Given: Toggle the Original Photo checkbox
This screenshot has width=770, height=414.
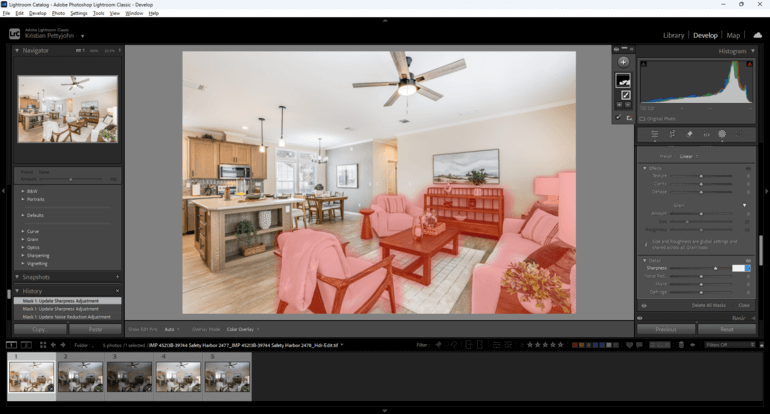Looking at the screenshot, I should coord(643,118).
